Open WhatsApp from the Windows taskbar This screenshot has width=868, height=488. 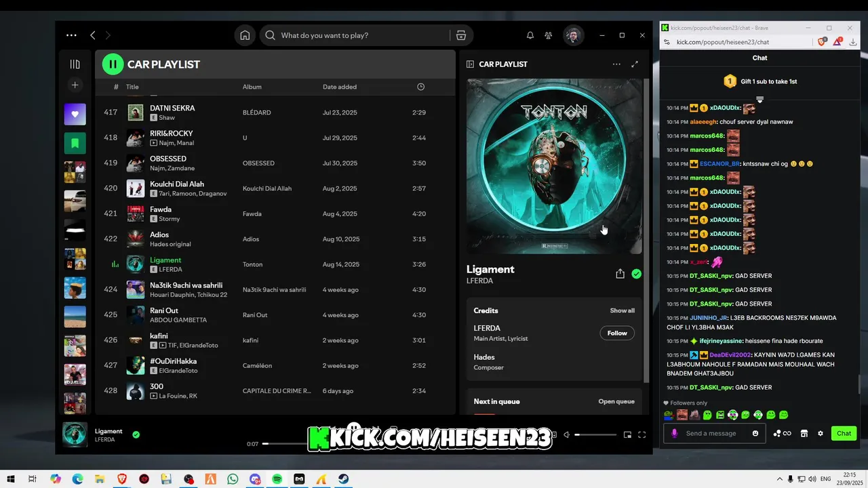point(233,479)
